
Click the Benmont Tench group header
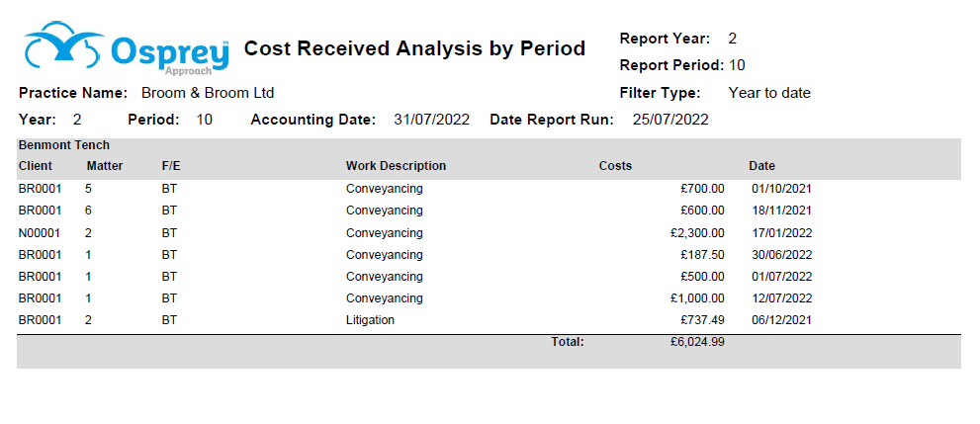coord(63,145)
